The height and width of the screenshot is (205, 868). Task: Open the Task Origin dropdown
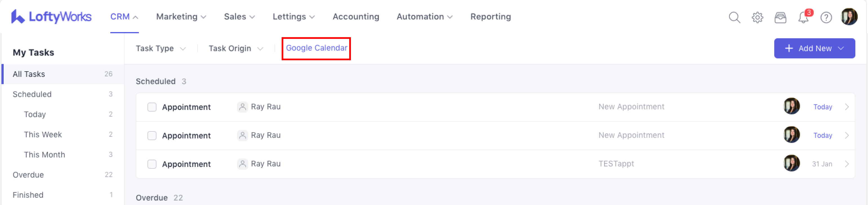235,48
